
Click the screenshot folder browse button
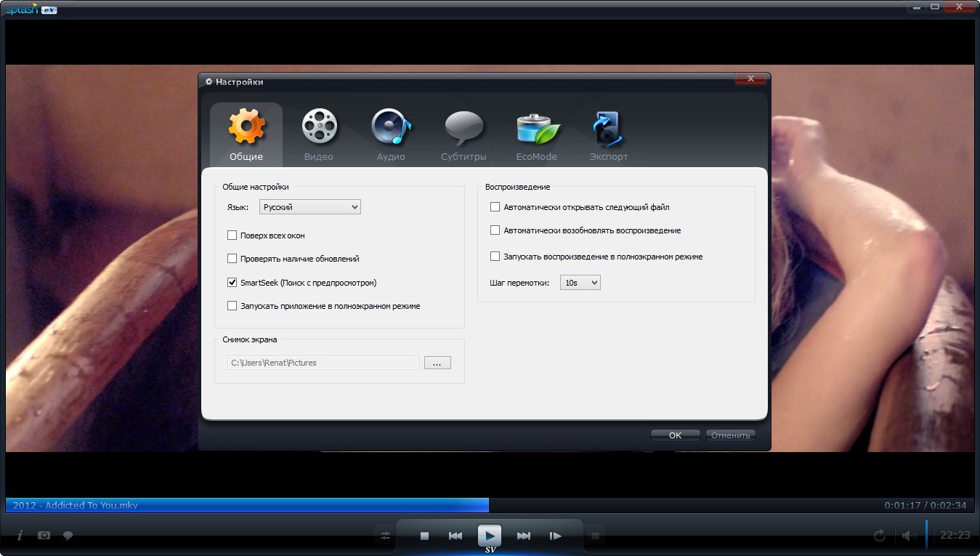437,363
